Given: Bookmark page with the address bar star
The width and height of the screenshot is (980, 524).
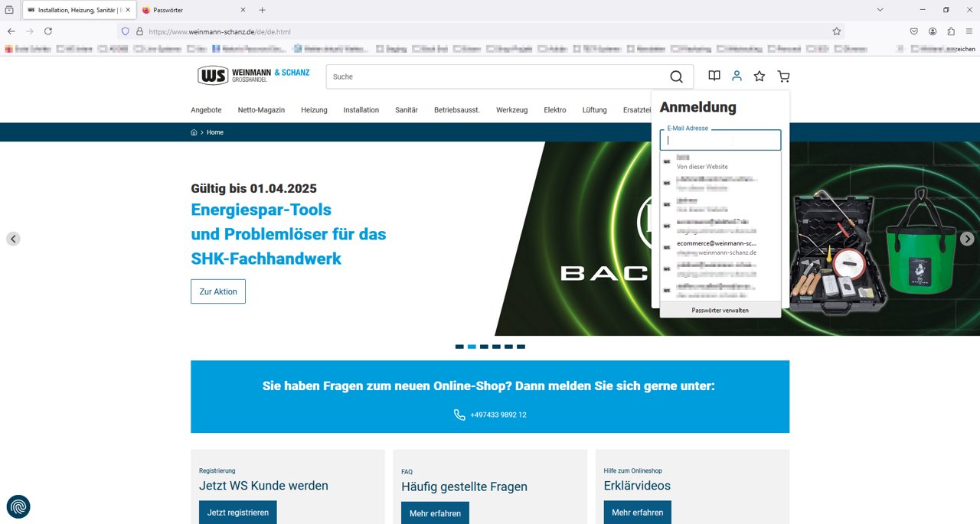Looking at the screenshot, I should click(x=836, y=31).
